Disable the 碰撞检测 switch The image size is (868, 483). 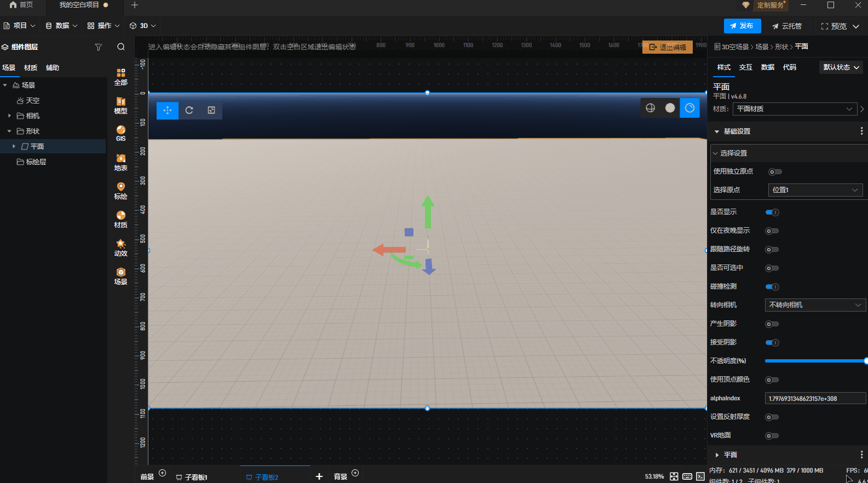coord(772,287)
